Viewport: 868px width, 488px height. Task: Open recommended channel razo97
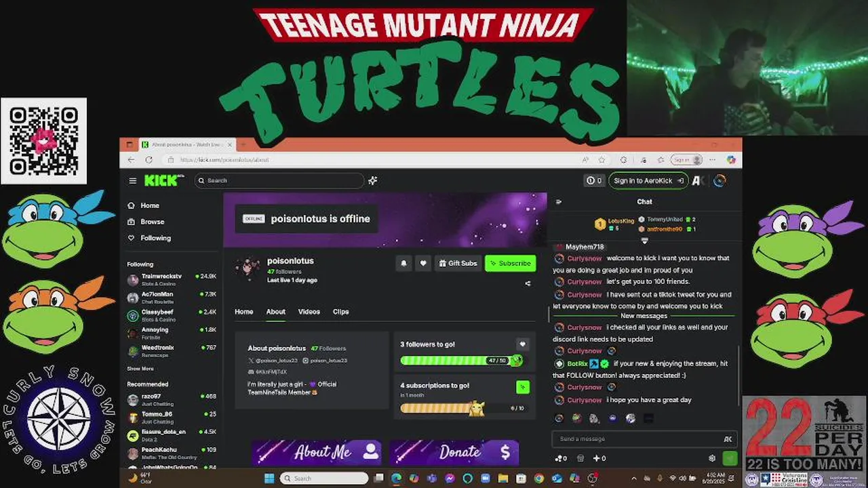tap(172, 399)
